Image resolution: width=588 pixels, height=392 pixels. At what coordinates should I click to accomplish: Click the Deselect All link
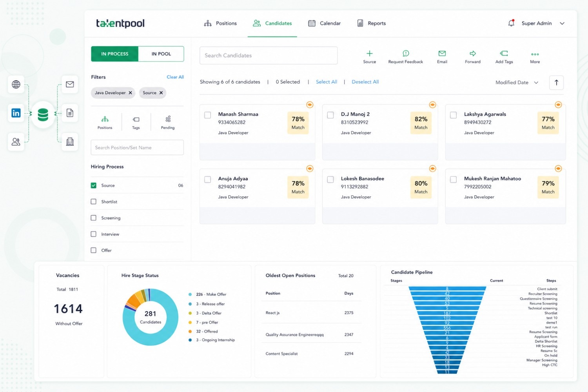click(365, 82)
